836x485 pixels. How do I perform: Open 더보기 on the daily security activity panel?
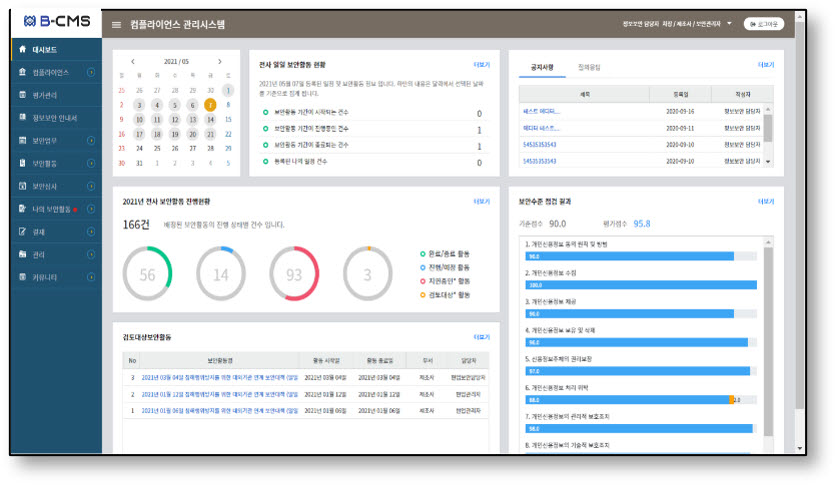481,64
